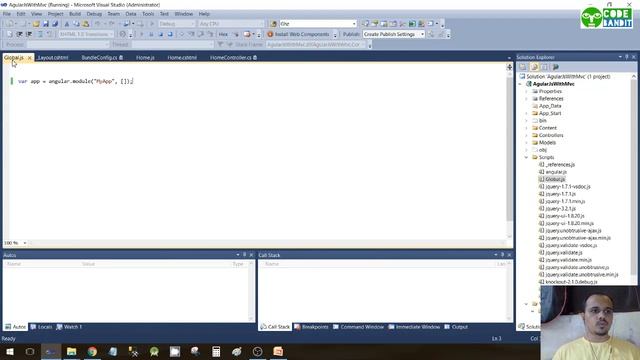640x360 pixels.
Task: Expand the Controllers folder
Action: (527, 135)
